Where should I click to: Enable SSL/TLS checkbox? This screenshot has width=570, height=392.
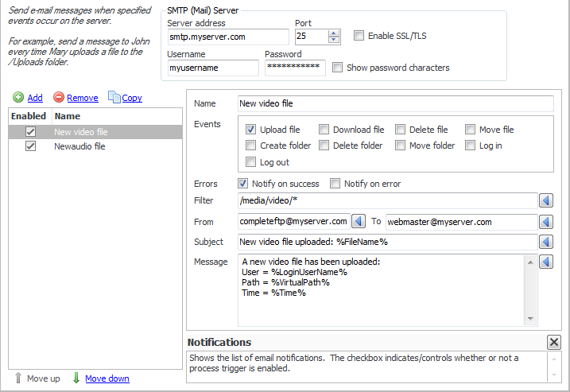pos(359,36)
